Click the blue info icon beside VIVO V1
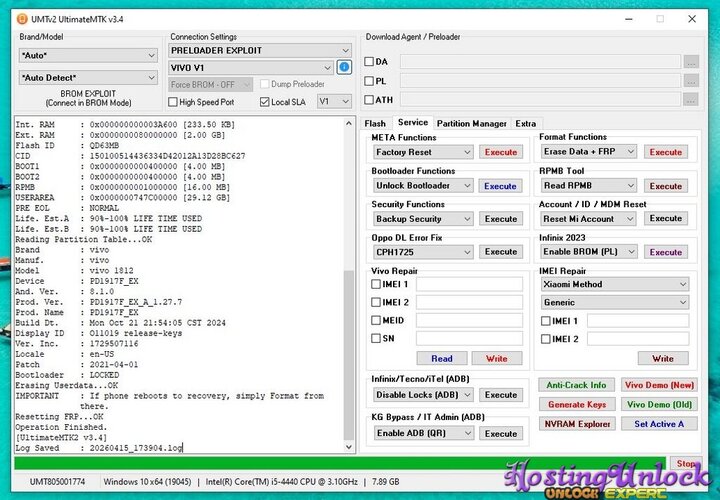This screenshot has width=720, height=500. [344, 67]
